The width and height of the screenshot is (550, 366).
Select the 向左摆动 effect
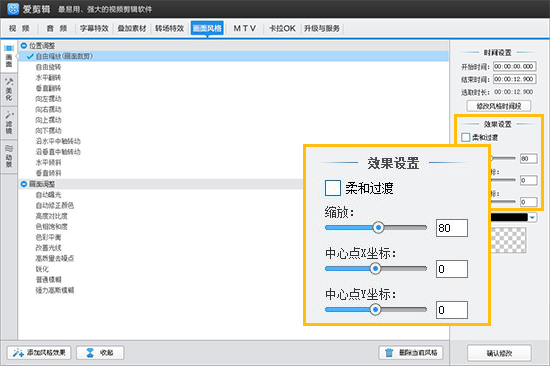click(x=48, y=99)
